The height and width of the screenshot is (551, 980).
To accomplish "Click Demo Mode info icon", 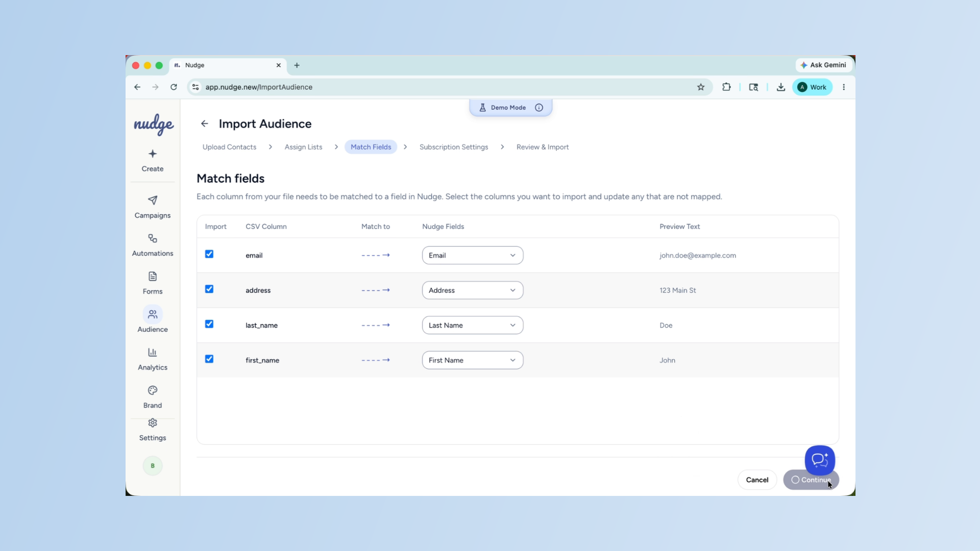I will point(539,108).
